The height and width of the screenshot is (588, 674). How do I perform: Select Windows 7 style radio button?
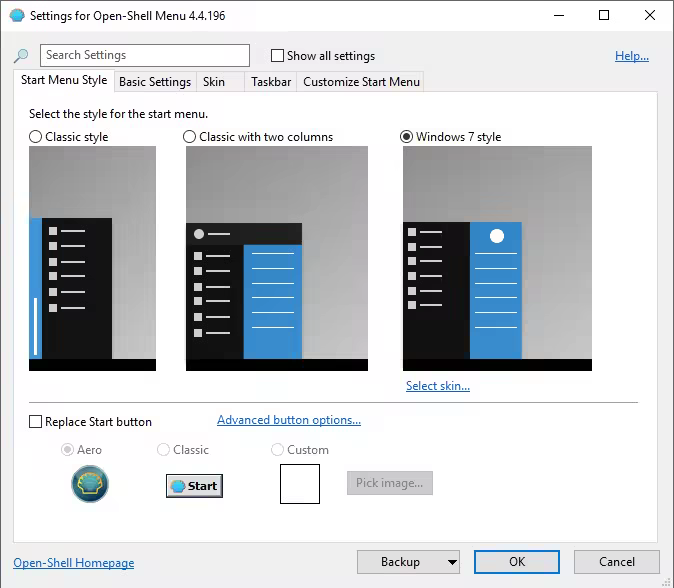tap(406, 137)
